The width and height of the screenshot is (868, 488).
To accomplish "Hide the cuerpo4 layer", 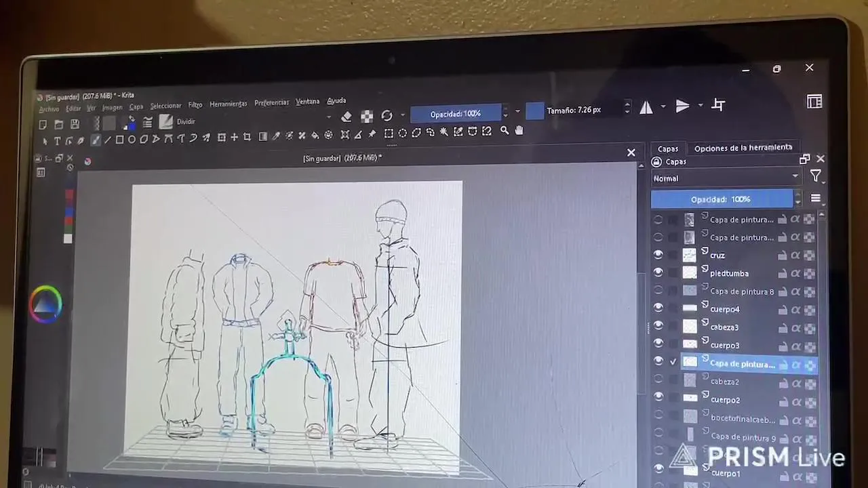I will 658,308.
